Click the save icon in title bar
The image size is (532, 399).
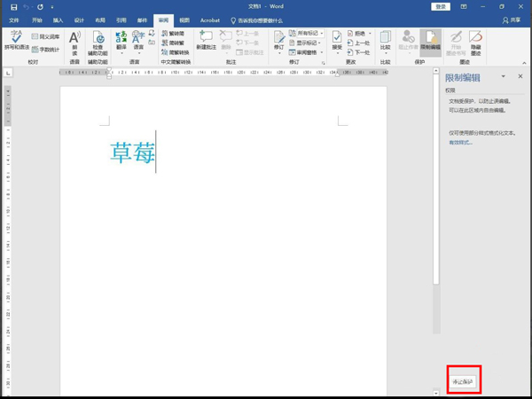coord(13,6)
